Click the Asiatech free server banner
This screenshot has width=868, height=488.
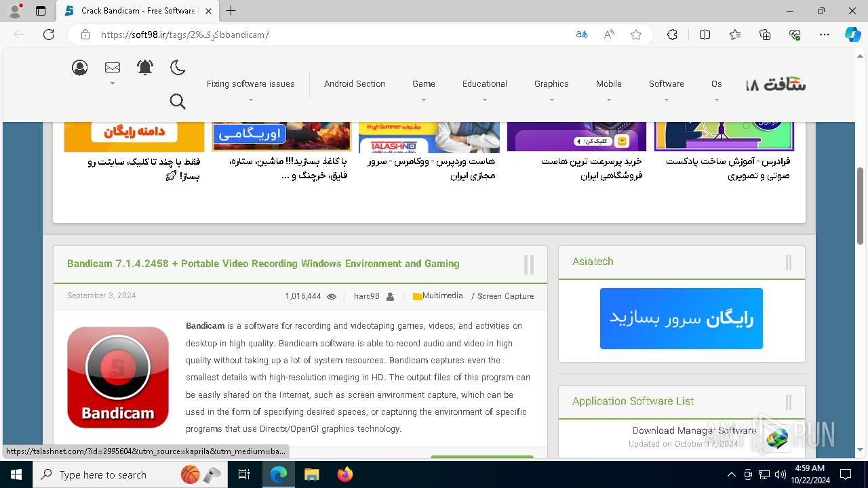coord(682,319)
